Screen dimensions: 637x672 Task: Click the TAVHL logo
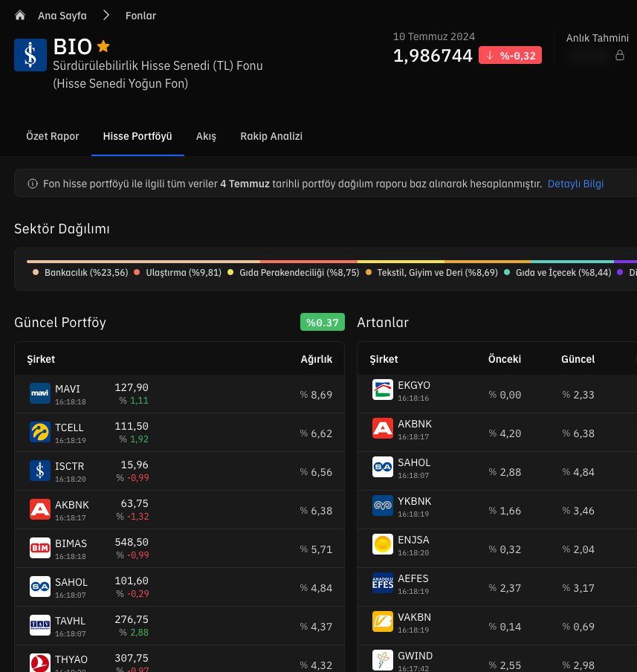pos(40,625)
